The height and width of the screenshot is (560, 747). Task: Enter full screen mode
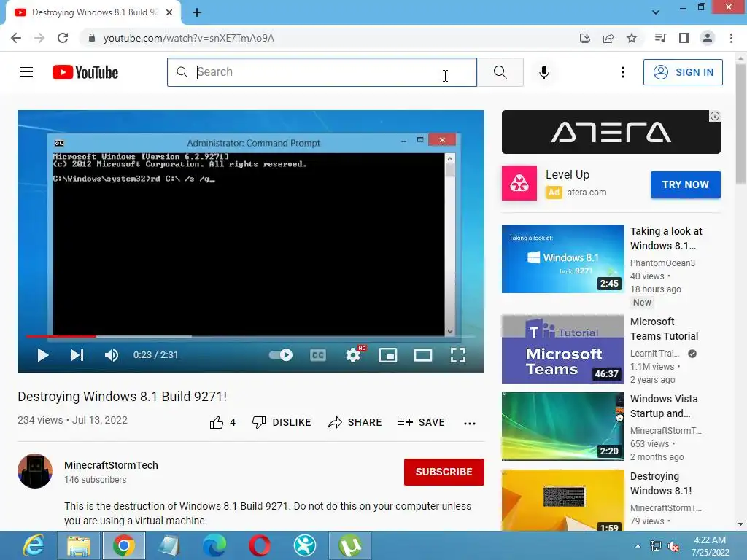tap(458, 355)
